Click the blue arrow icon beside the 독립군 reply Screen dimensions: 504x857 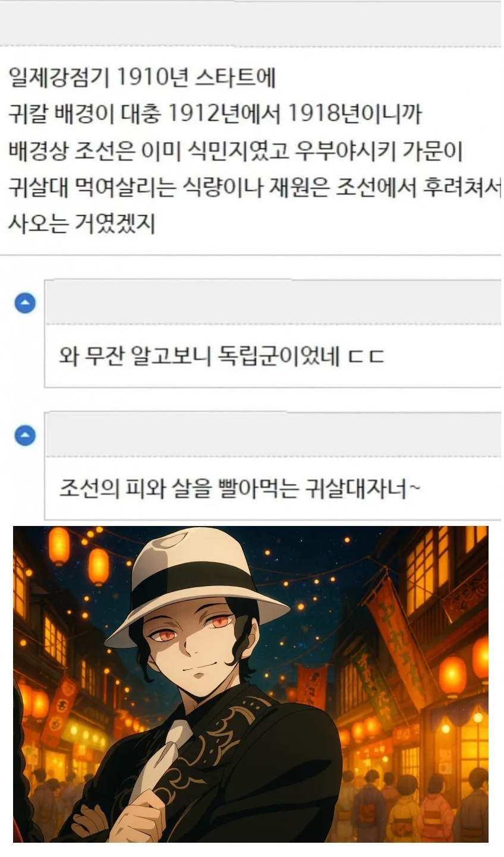pos(24,304)
